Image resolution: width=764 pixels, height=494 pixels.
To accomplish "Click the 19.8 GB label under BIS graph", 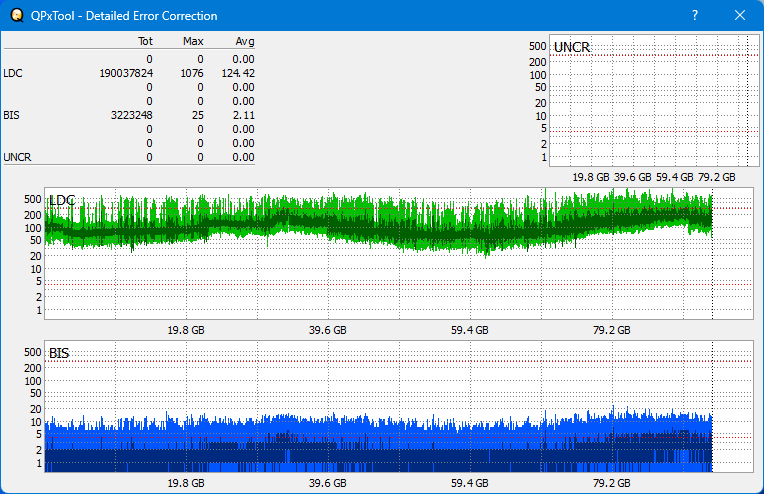I will tap(186, 483).
